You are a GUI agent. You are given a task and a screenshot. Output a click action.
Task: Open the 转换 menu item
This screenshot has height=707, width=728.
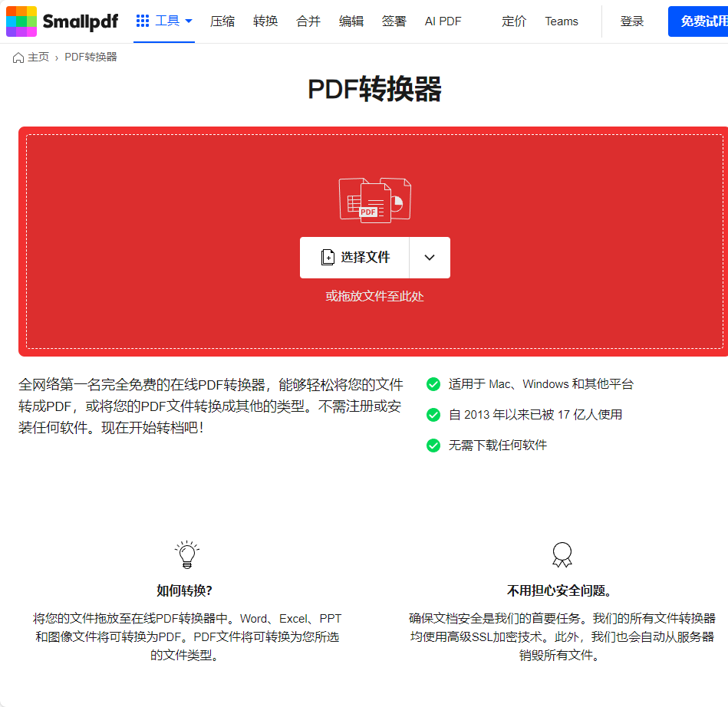(265, 21)
